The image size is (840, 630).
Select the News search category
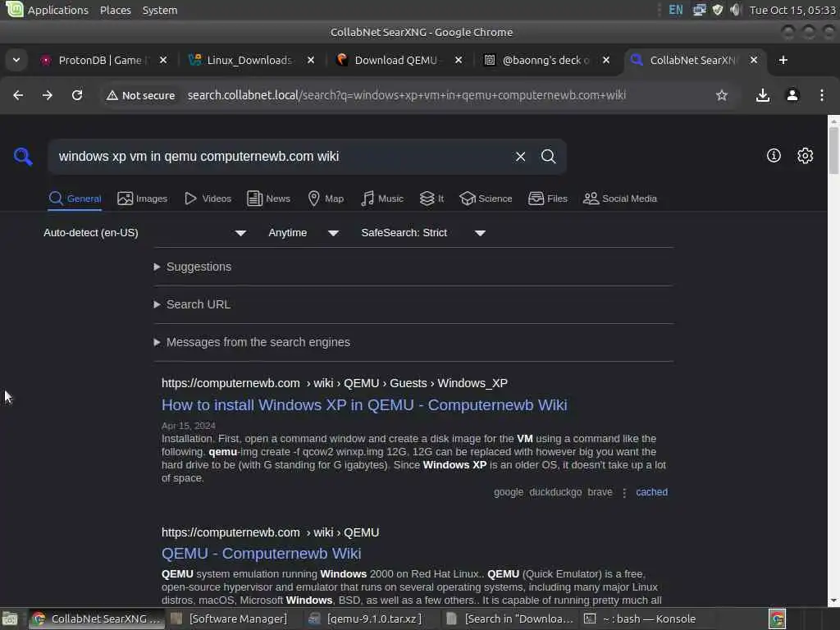(x=268, y=199)
